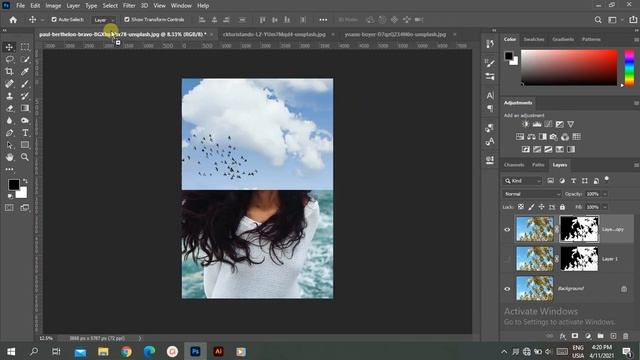Create a new group folder in Layers panel
Image resolution: width=640 pixels, height=360 pixels.
pos(600,336)
